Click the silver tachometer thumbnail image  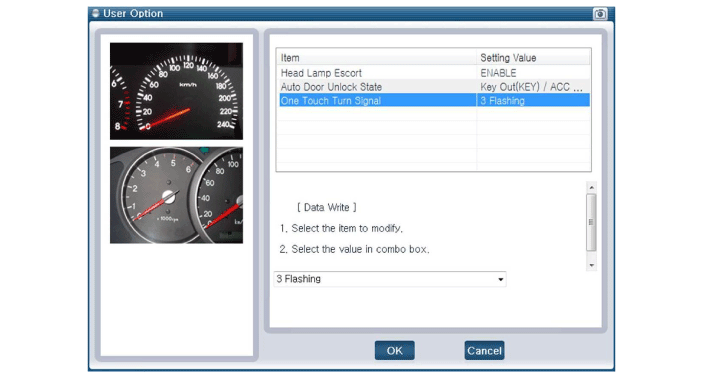pyautogui.click(x=176, y=195)
